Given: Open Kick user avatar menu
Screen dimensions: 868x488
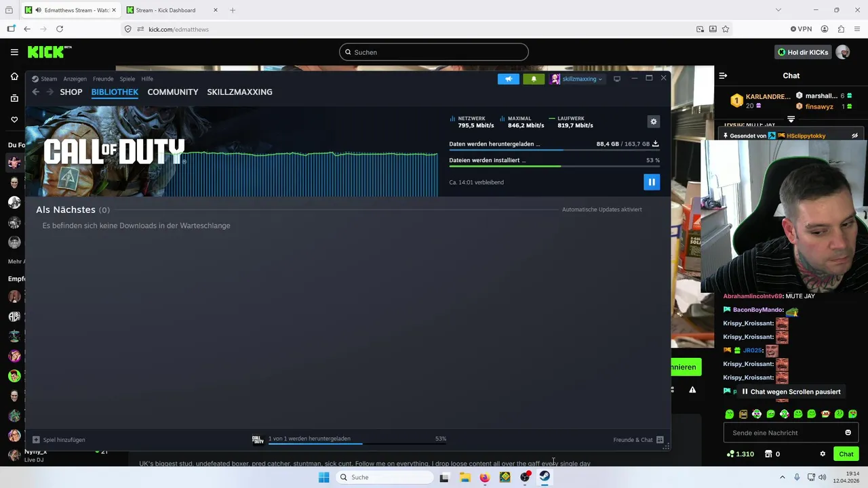Looking at the screenshot, I should [x=843, y=52].
